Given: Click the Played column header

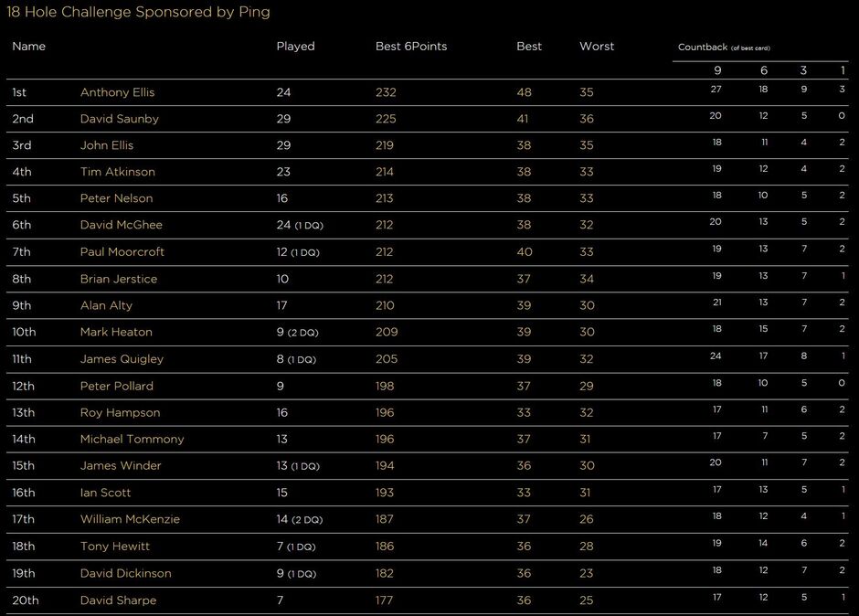Looking at the screenshot, I should 295,46.
